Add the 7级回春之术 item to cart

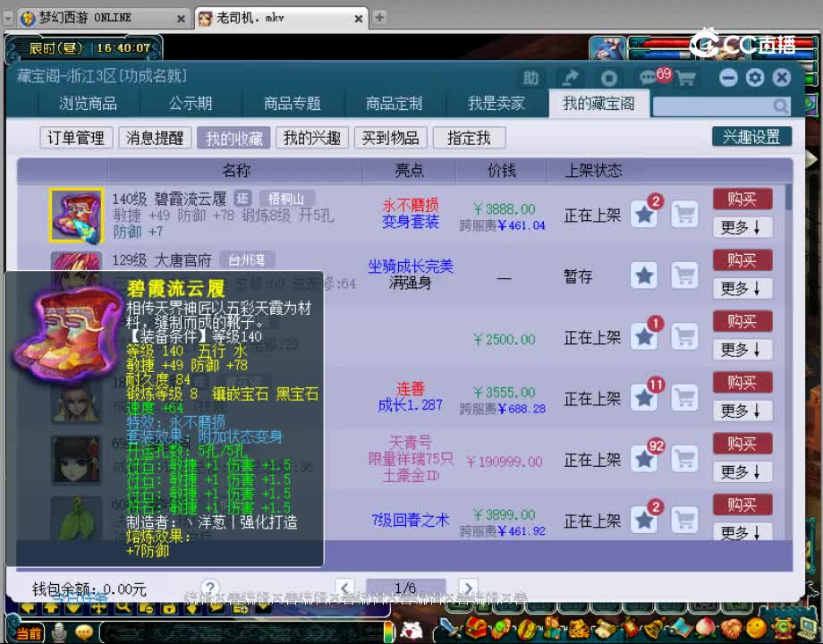tap(684, 521)
